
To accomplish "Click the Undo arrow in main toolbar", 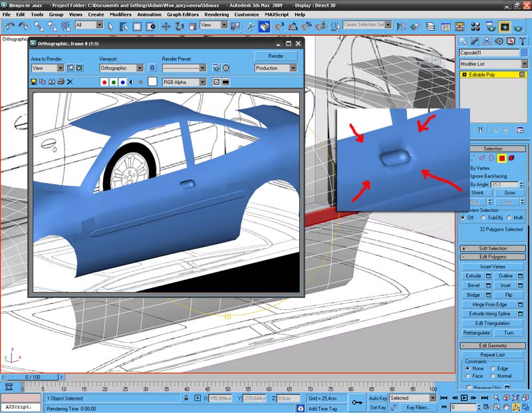I will (x=10, y=27).
